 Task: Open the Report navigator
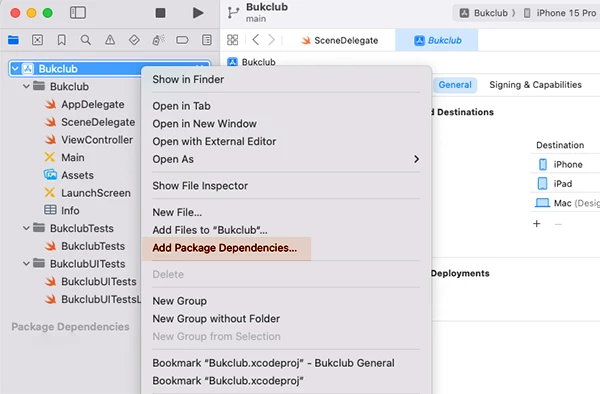click(207, 40)
